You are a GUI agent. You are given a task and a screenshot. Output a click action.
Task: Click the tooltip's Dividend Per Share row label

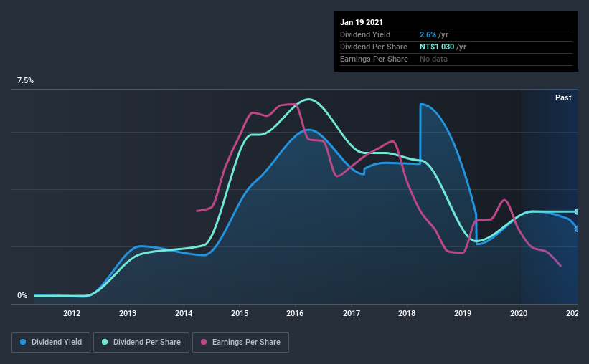(x=373, y=47)
